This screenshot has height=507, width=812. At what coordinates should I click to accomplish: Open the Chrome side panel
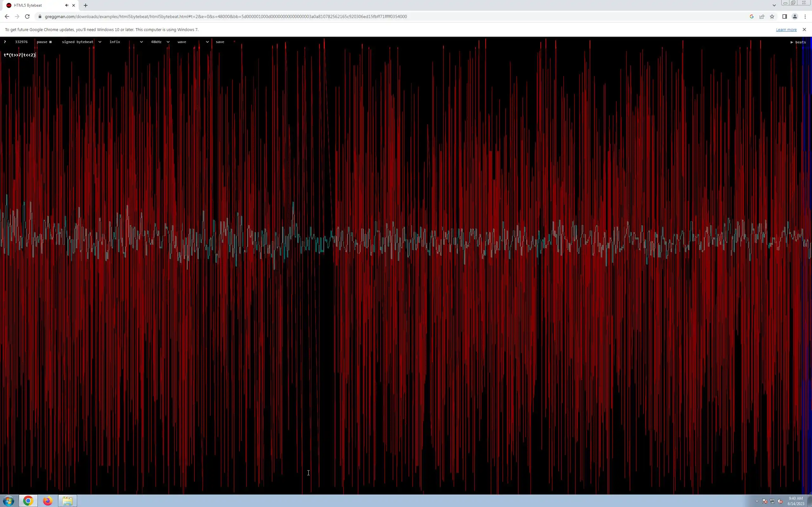point(784,16)
